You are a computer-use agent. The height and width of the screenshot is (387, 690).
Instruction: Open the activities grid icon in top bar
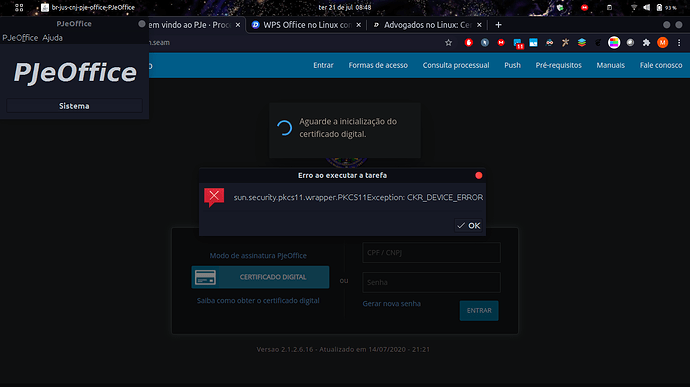[19, 7]
